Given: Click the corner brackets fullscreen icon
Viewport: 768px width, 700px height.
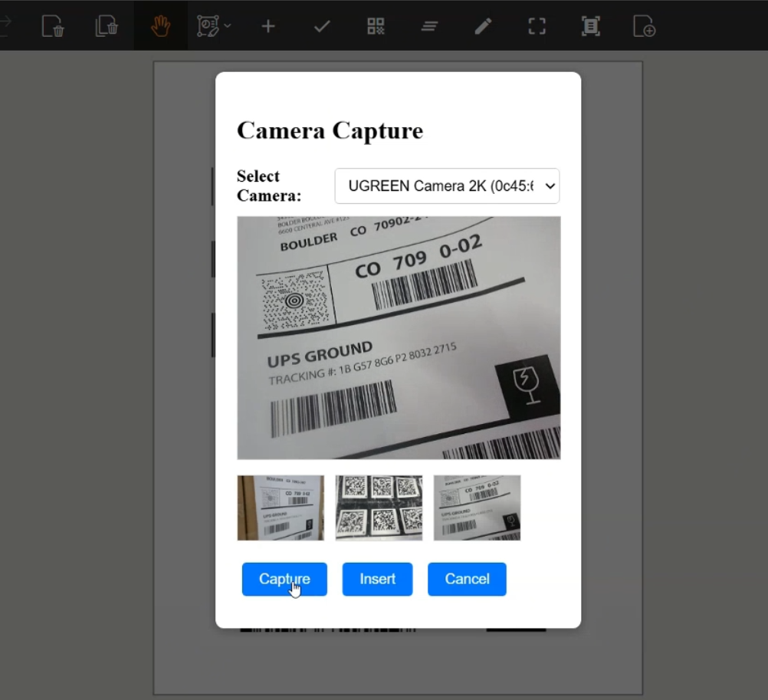Looking at the screenshot, I should (x=537, y=26).
